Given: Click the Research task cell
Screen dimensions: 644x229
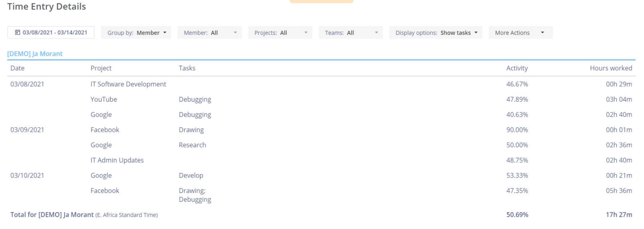Looking at the screenshot, I should tap(192, 145).
